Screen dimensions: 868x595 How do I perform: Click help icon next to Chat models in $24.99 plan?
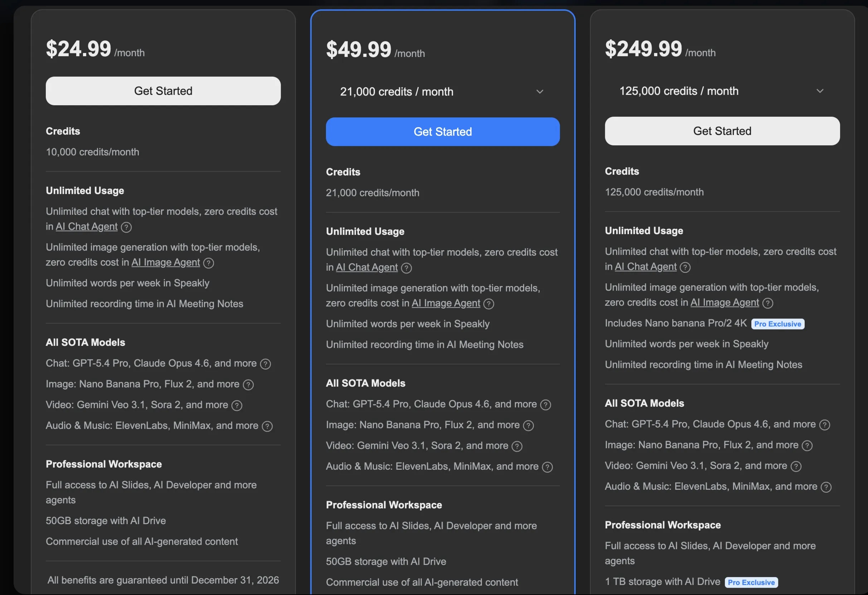click(265, 364)
